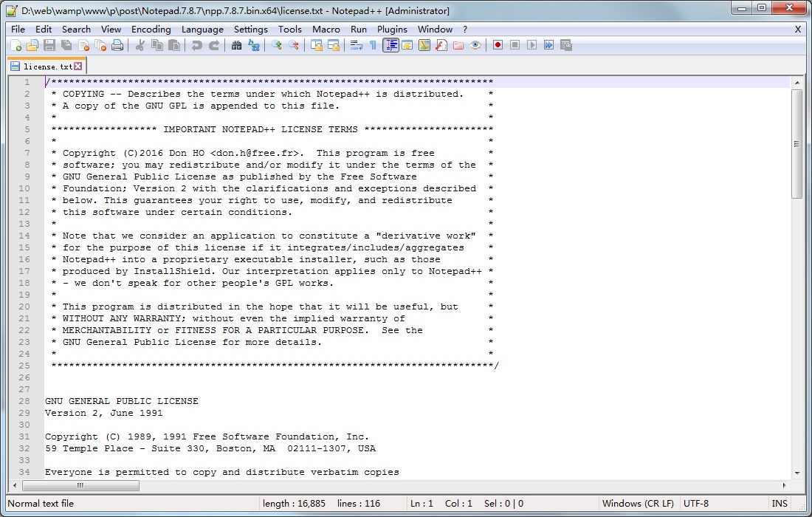This screenshot has height=517, width=812.
Task: Open the Settings menu
Action: [251, 30]
